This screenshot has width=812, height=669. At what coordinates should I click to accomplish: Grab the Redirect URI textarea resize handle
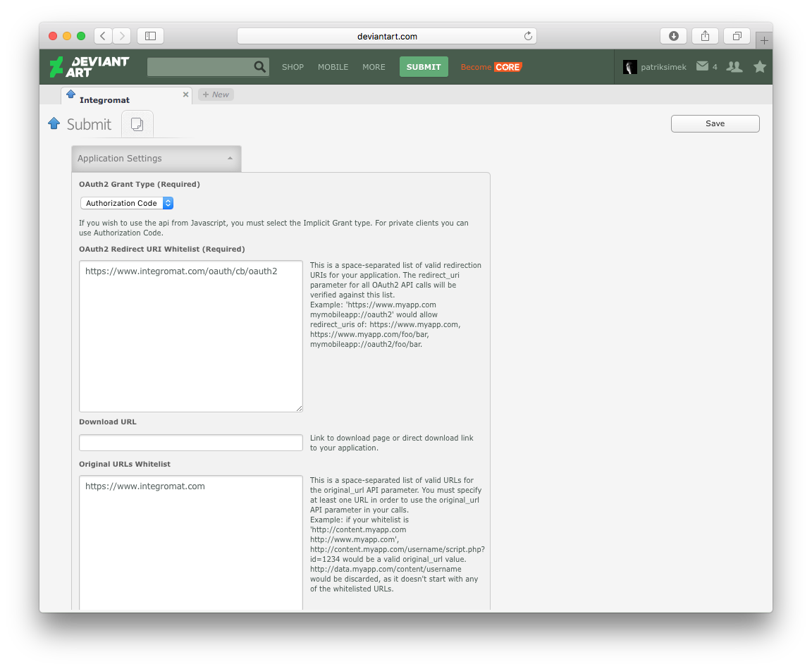click(299, 409)
